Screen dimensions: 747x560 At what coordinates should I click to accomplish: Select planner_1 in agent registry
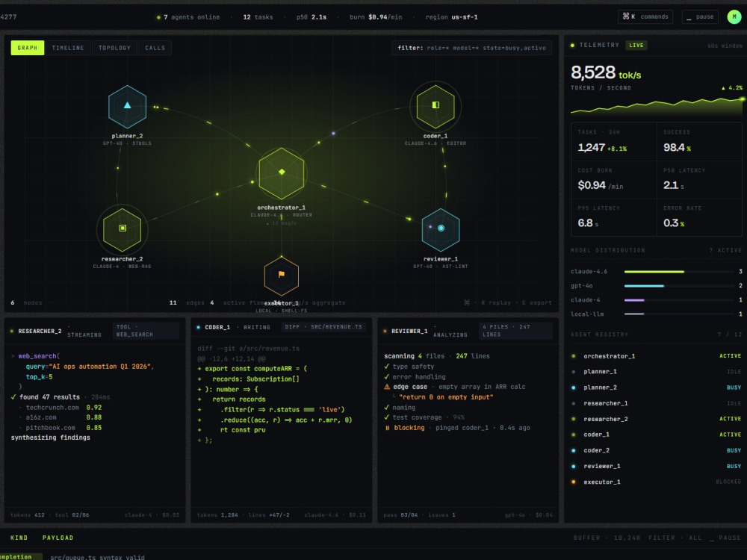coord(657,371)
